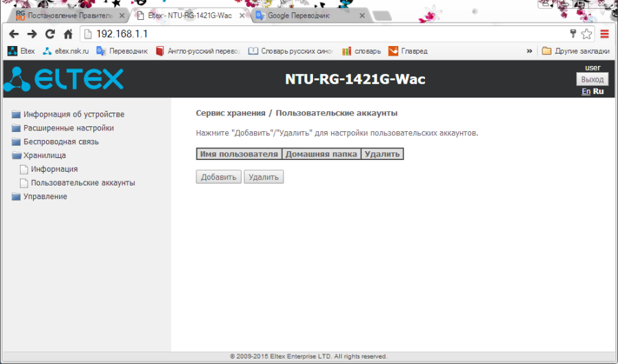This screenshot has height=364, width=618.
Task: Open the Информация page under Хранилища
Action: click(49, 169)
